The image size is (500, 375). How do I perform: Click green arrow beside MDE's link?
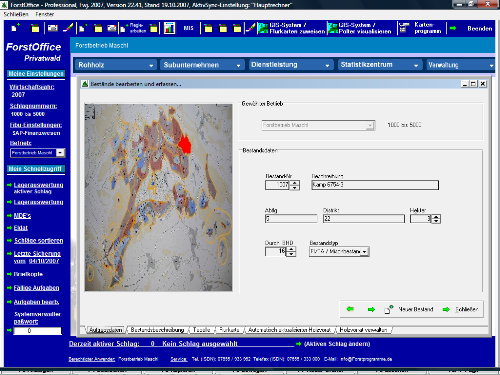pos(9,216)
